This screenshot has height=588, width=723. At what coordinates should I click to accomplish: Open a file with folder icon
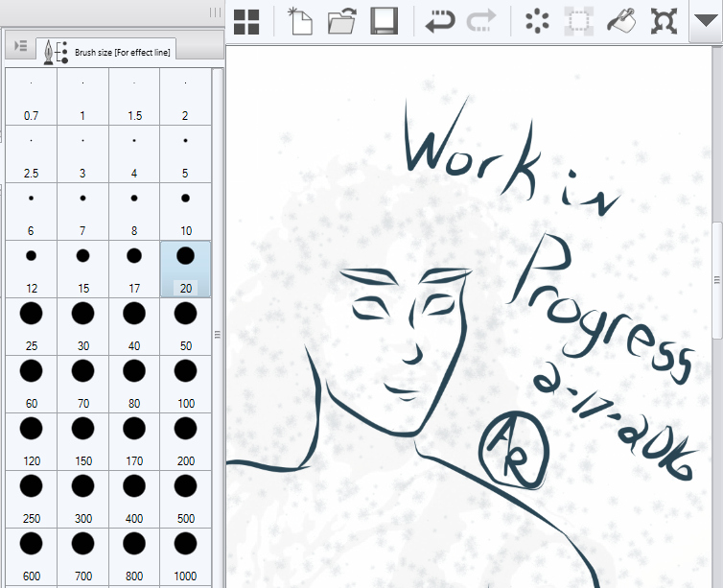coord(341,21)
